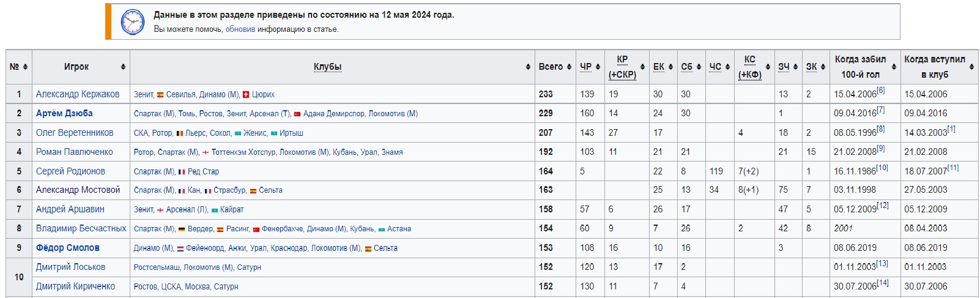980x298 pixels.
Task: Sort by № column sort arrows
Action: [x=25, y=67]
